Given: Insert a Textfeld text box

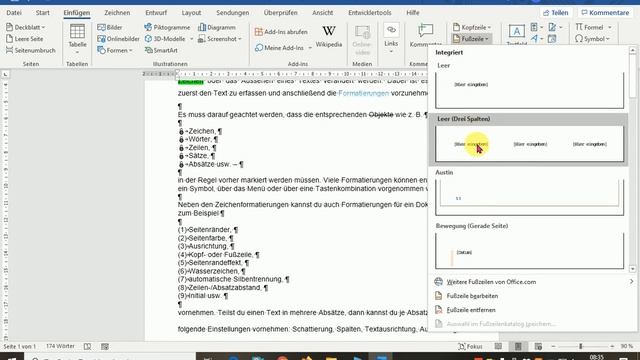Looking at the screenshot, I should click(516, 35).
